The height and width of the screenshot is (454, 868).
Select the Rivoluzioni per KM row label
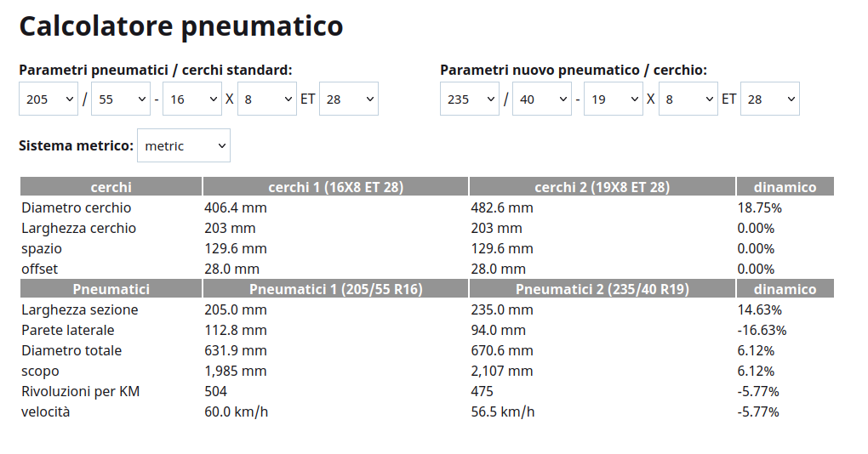click(x=80, y=392)
